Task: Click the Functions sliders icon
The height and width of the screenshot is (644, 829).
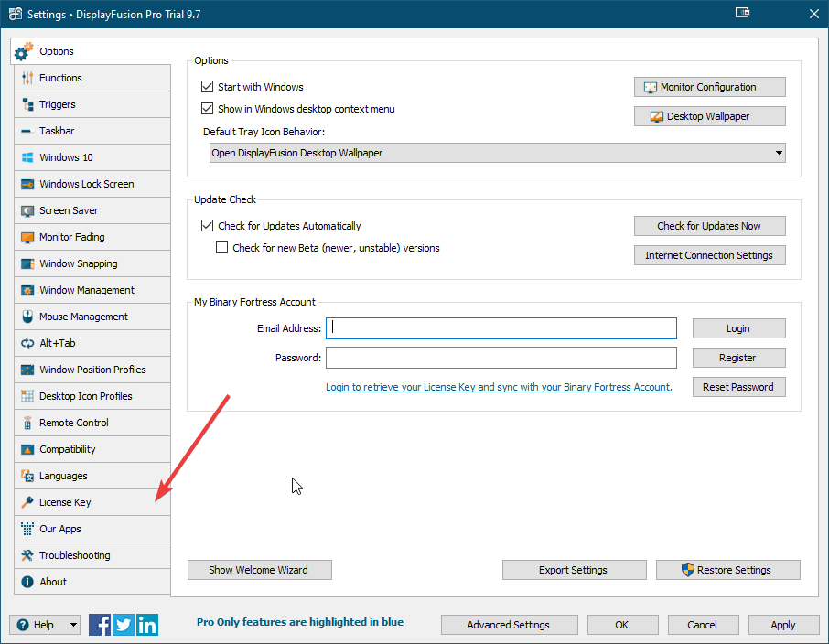Action: [x=27, y=79]
